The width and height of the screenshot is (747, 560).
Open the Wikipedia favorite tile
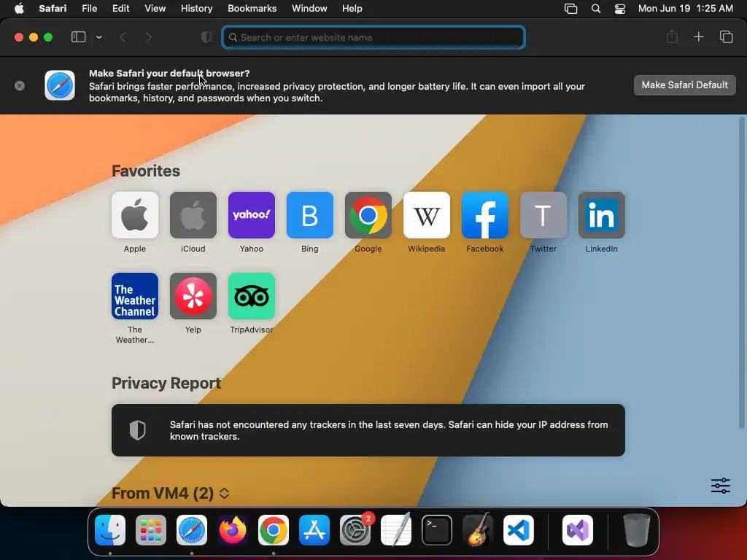[426, 215]
